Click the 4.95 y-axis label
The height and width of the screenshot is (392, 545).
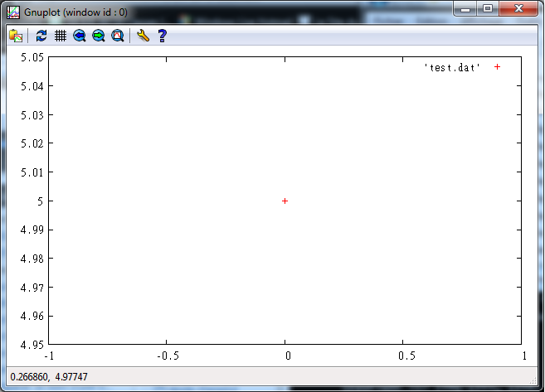32,345
